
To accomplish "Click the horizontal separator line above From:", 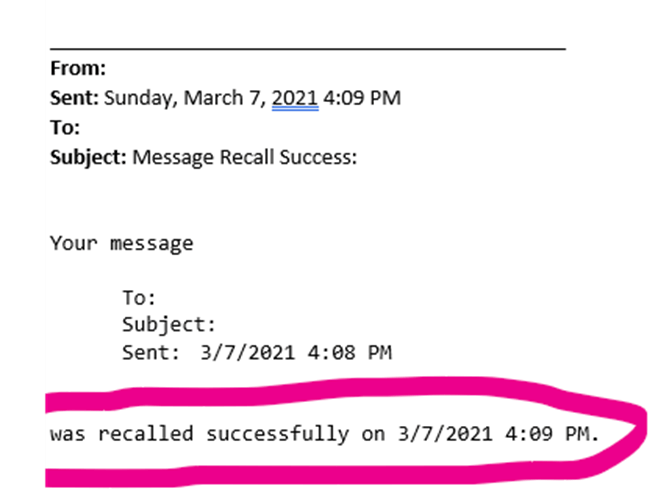I will [x=308, y=49].
